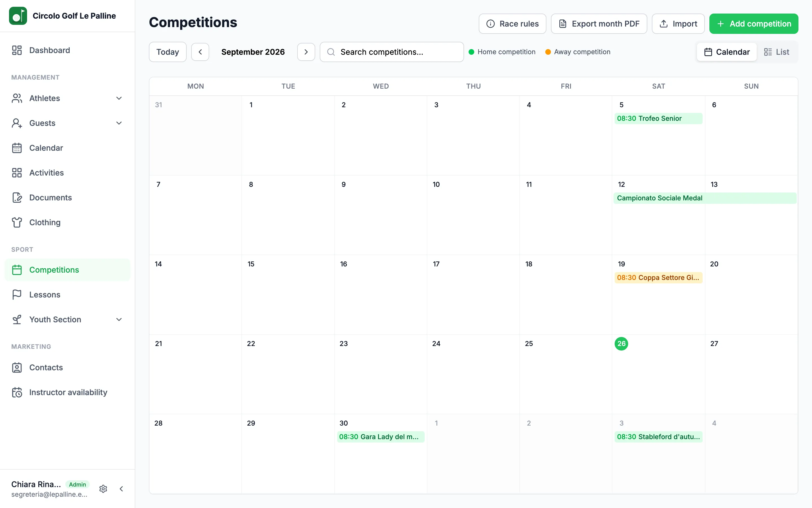Viewport: 812px width, 508px height.
Task: Click Export month PDF button
Action: [599, 23]
